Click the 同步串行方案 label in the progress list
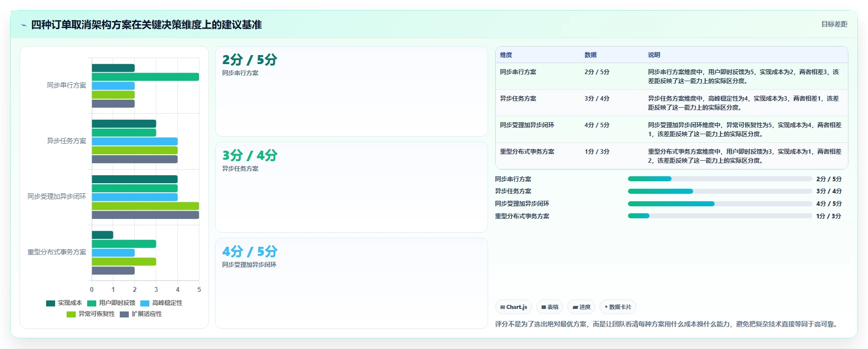Viewport: 868px width, 349px height. (x=513, y=179)
